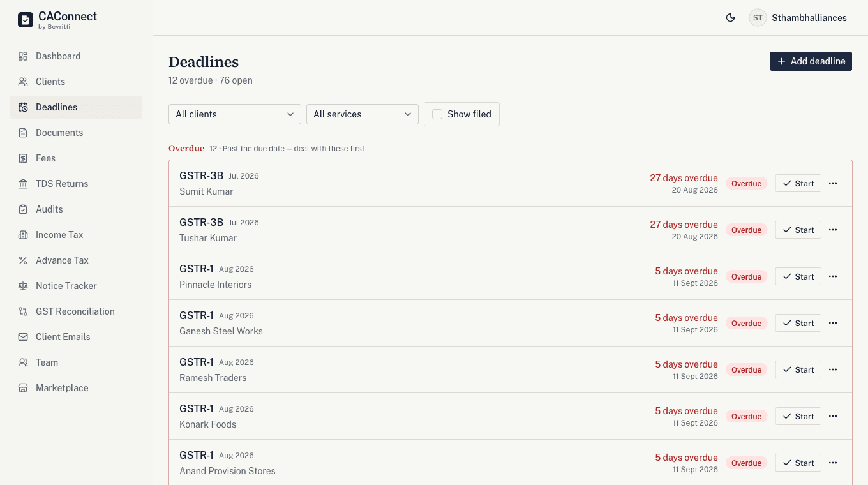Click the Sthambhalliances account name
Screen dimensions: 868x485
tap(809, 18)
